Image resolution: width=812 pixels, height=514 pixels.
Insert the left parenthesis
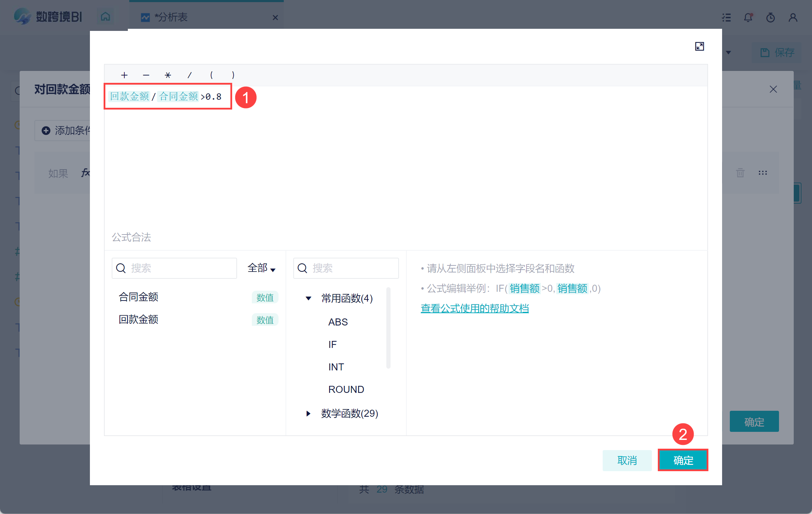211,75
